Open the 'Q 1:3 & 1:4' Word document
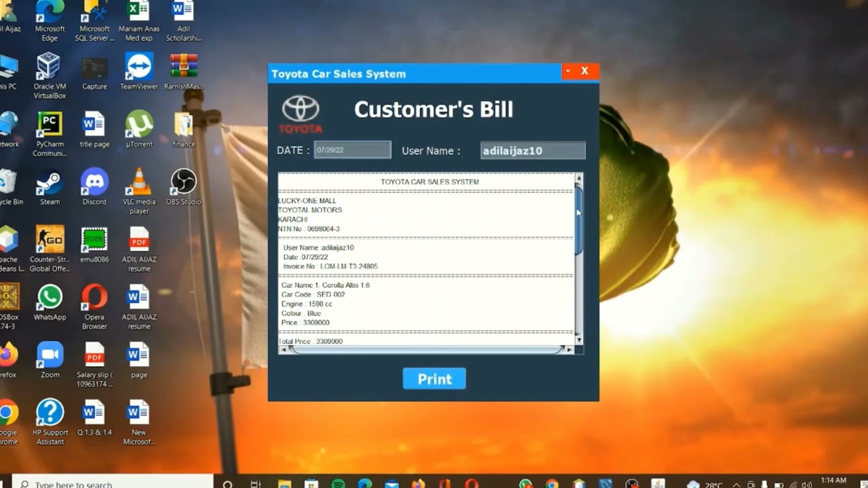The height and width of the screenshot is (488, 868). click(94, 418)
